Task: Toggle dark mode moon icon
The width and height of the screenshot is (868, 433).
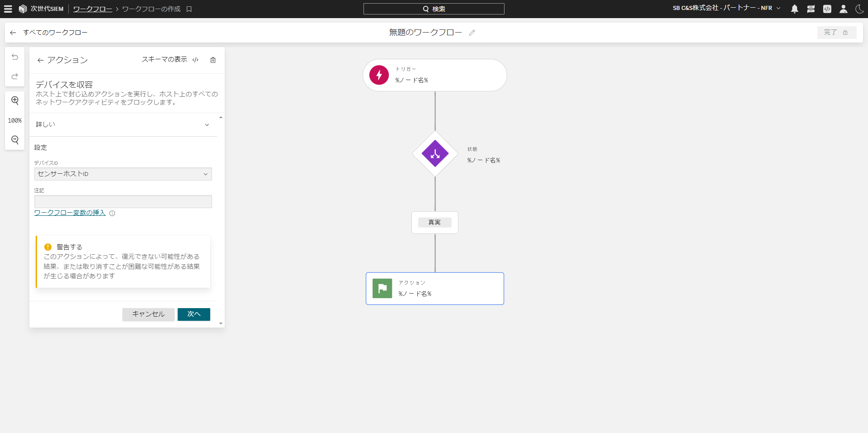Action: (859, 9)
